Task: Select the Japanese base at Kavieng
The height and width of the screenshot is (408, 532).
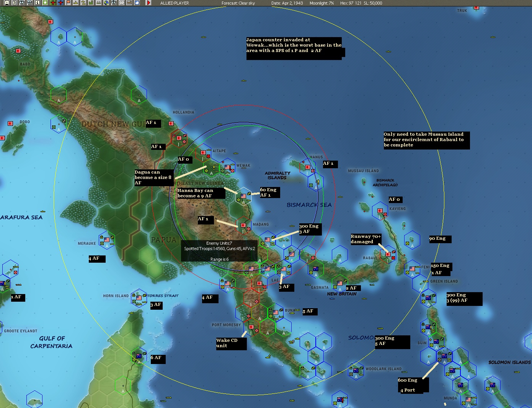Action: 380,211
